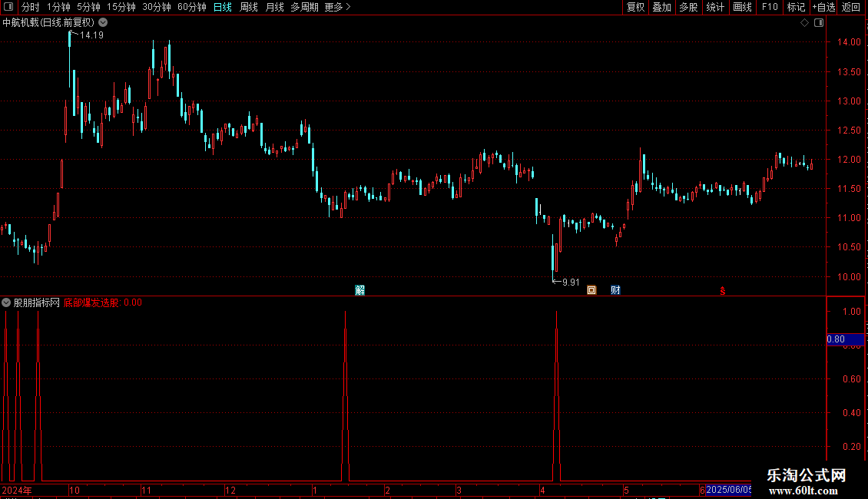868x499 pixels.
Task: Click the 股朋指标网 indicator label
Action: [x=37, y=302]
